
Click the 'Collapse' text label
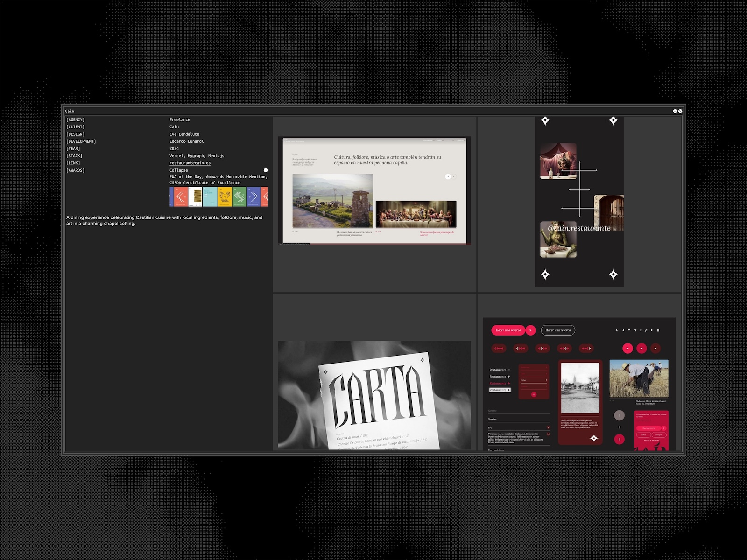[178, 170]
